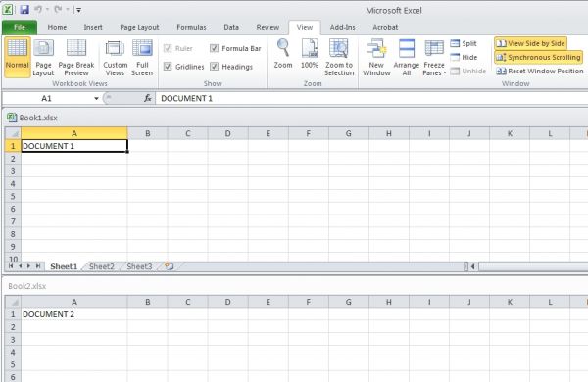
Task: Click Unhide window button
Action: pyautogui.click(x=468, y=71)
